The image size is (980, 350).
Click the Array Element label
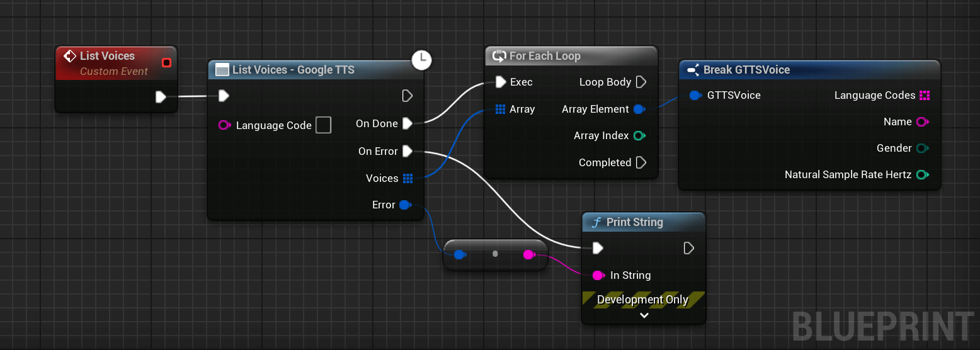(595, 109)
